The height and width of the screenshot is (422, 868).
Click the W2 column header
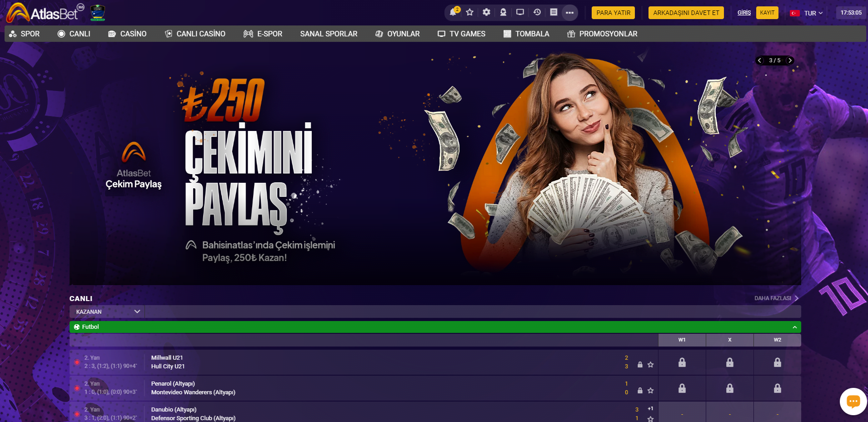[778, 340]
